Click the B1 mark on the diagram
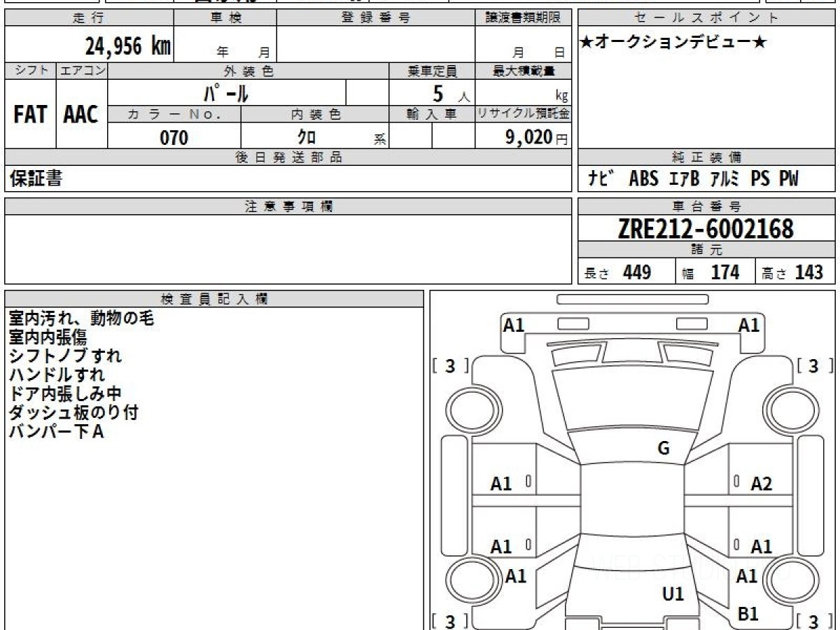This screenshot has width=840, height=630. click(748, 614)
